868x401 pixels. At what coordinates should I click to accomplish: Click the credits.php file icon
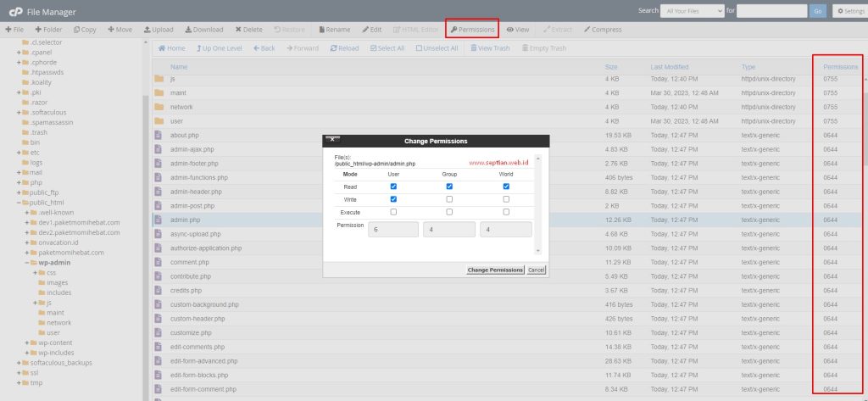click(159, 290)
